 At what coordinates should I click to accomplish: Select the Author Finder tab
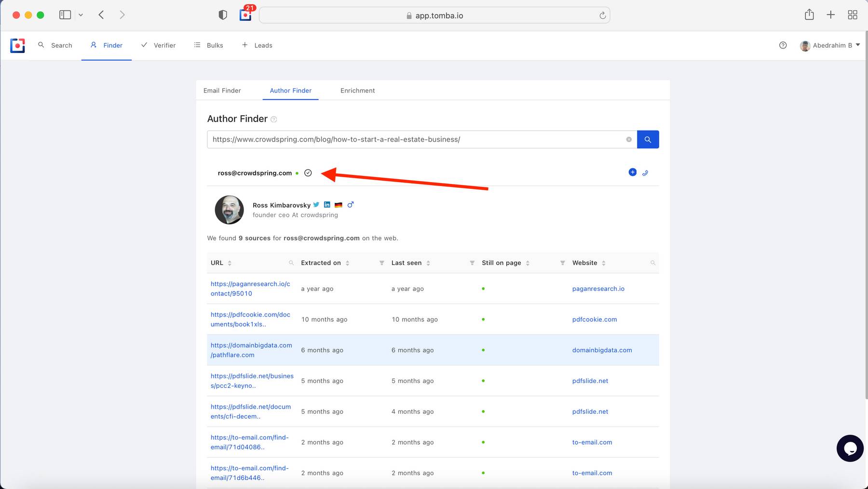(291, 91)
